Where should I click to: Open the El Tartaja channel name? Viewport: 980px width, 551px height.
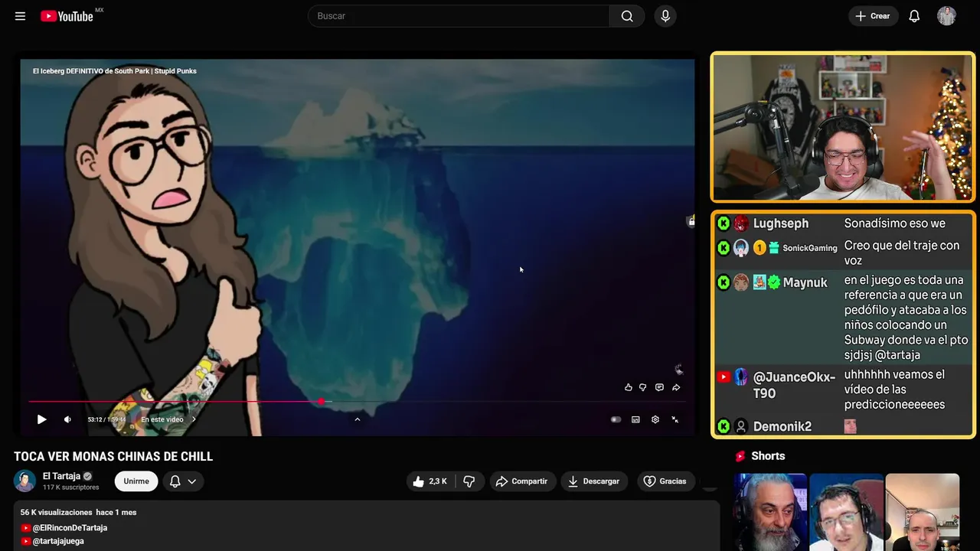(x=61, y=476)
